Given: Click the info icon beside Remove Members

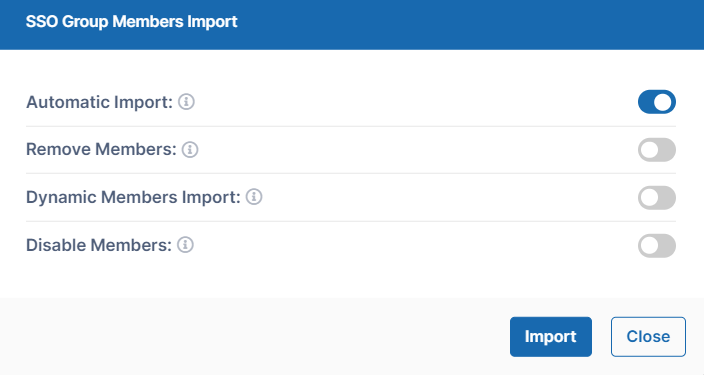Looking at the screenshot, I should pos(190,150).
